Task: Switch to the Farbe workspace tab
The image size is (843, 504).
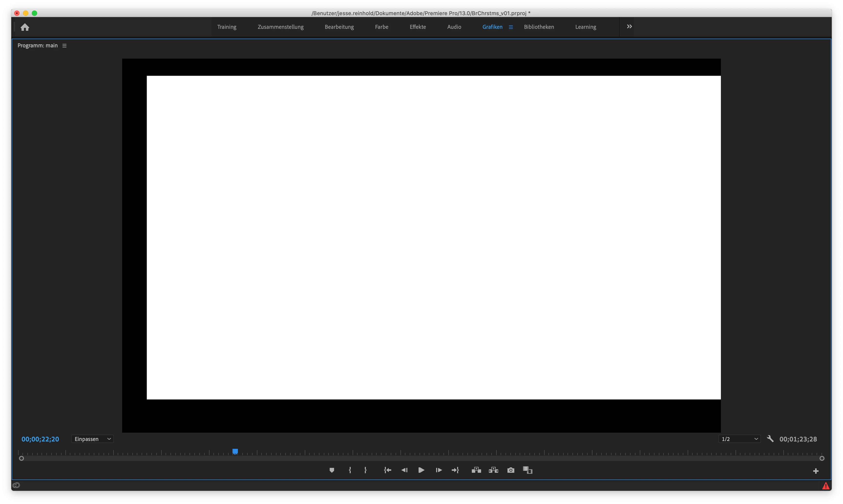Action: point(381,27)
